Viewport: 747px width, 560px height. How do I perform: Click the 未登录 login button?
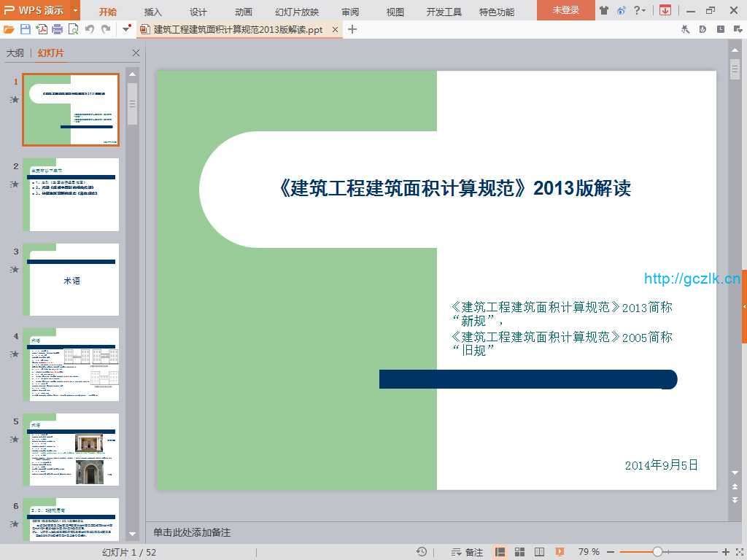tap(565, 10)
